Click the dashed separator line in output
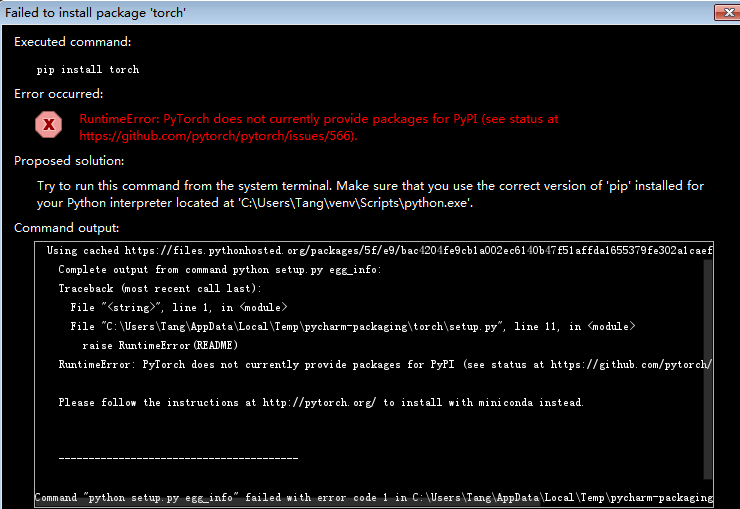This screenshot has width=740, height=509. coord(178,458)
